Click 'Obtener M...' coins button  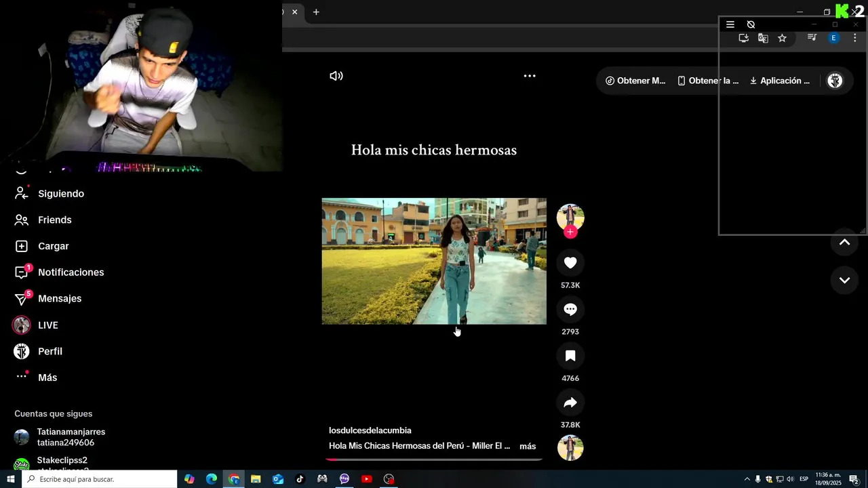[x=635, y=81]
